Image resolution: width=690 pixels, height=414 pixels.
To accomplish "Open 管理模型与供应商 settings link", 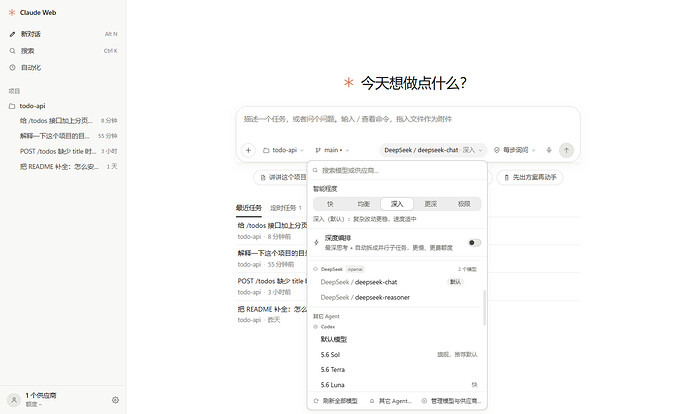I will 451,401.
